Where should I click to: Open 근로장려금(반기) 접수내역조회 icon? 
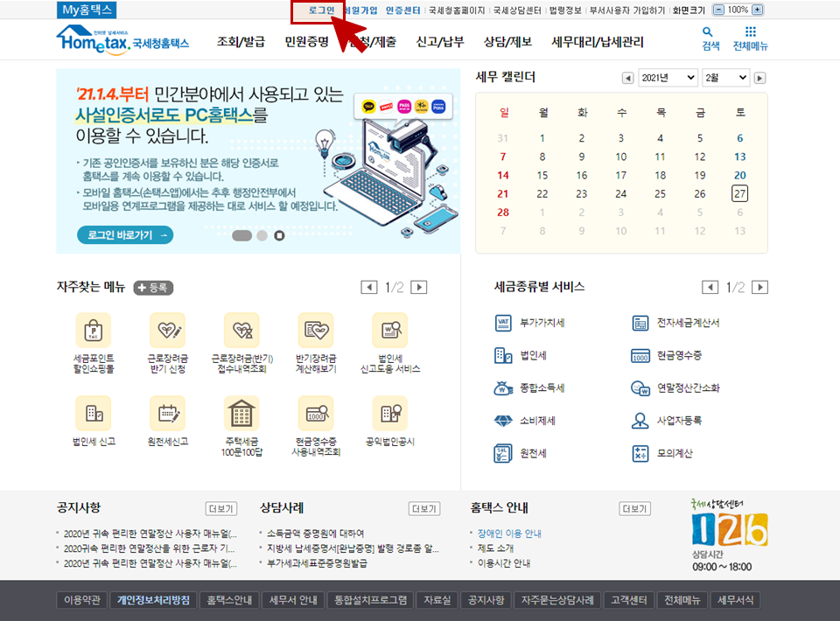241,331
